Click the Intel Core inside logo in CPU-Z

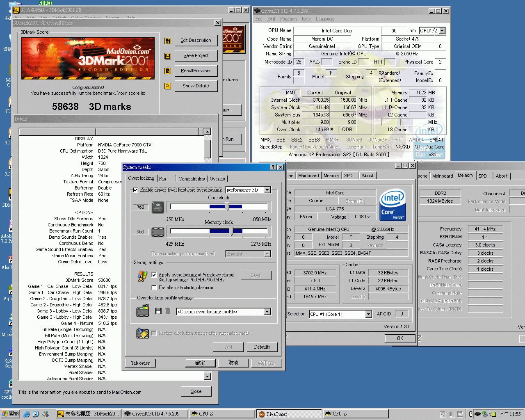[393, 205]
